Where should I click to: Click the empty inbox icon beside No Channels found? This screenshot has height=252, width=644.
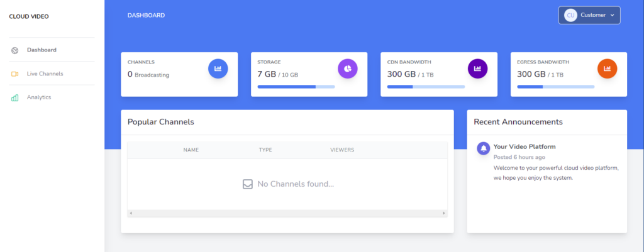247,184
